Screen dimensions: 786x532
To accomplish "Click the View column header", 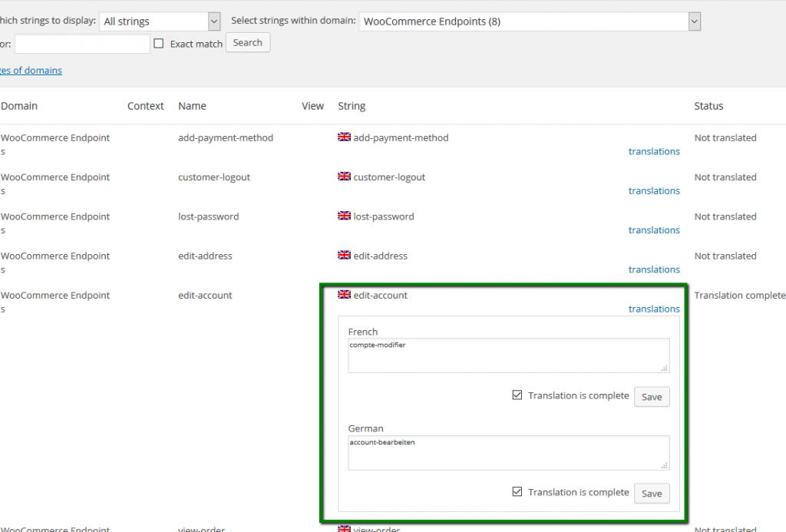I will click(x=313, y=106).
